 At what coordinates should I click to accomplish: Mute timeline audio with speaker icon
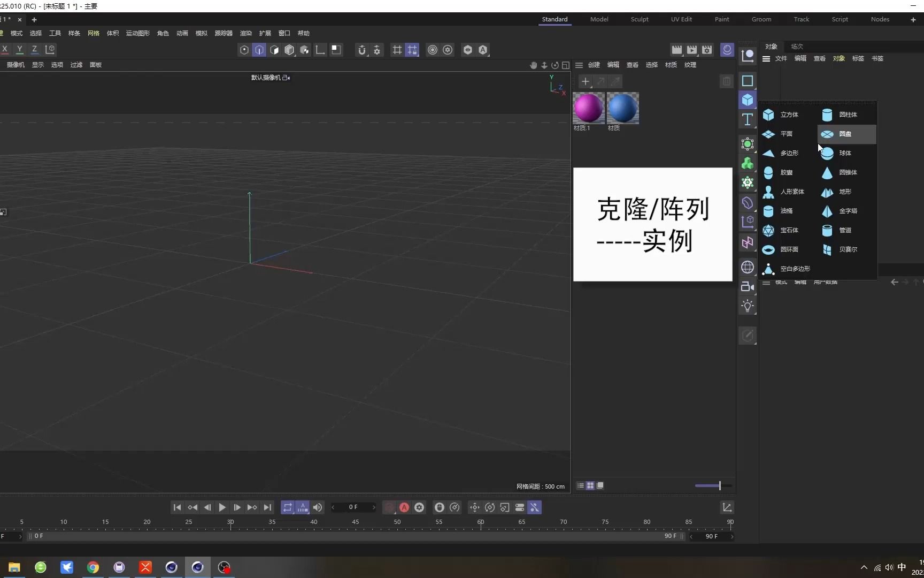318,507
